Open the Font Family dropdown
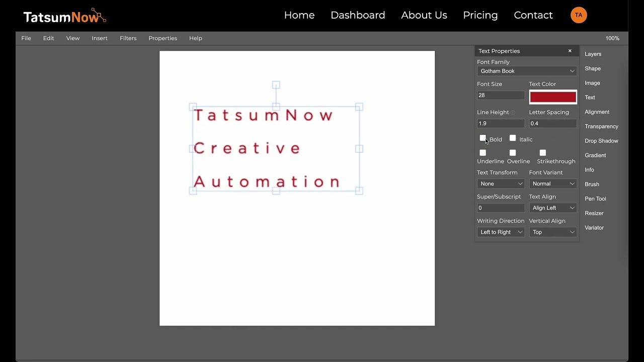This screenshot has height=362, width=644. coord(527,71)
